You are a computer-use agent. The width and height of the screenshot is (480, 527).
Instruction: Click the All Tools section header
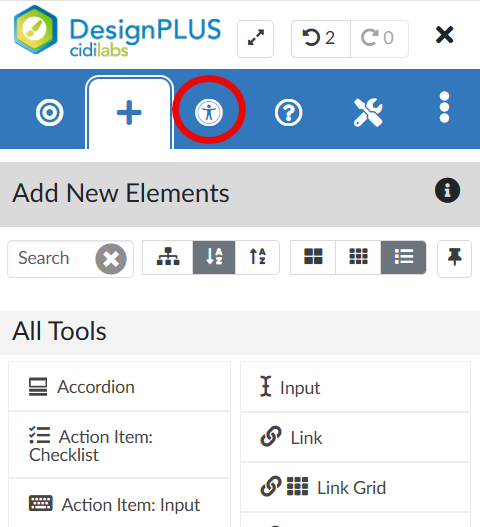[x=240, y=332]
